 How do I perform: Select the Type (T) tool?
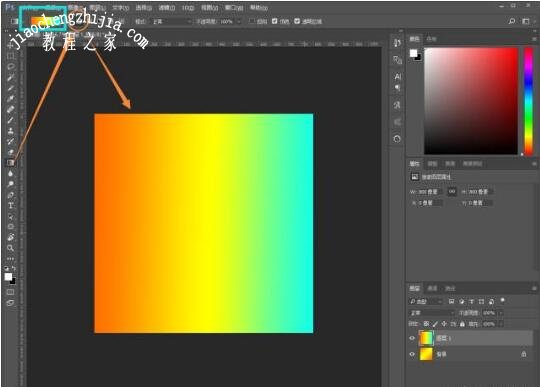coord(11,206)
